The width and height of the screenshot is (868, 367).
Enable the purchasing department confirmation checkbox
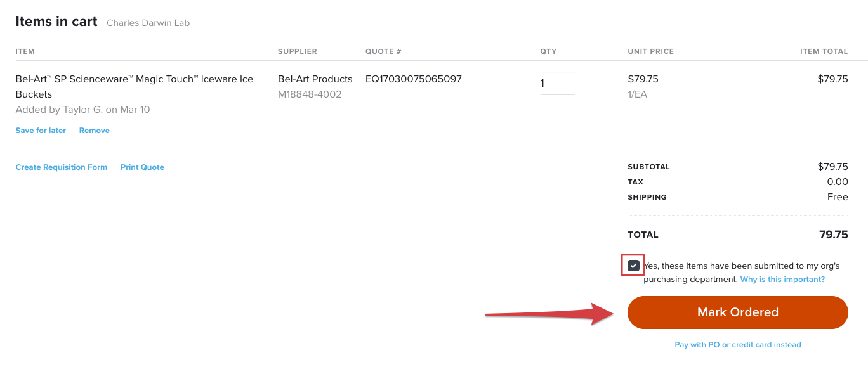coord(632,266)
